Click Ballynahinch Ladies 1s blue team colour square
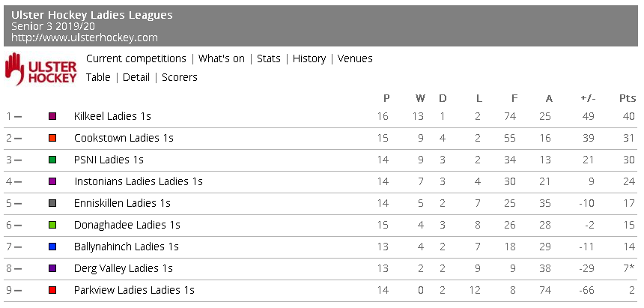The image size is (644, 308). [52, 247]
